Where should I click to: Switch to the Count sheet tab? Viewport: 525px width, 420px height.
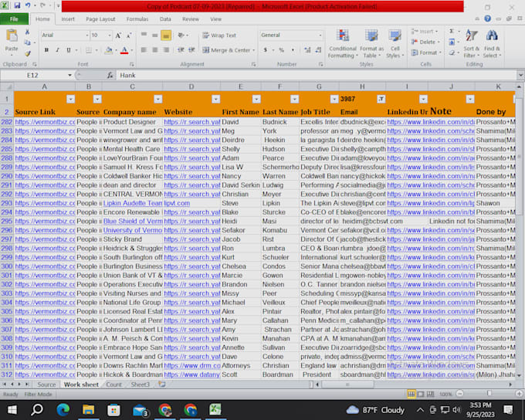tap(113, 384)
